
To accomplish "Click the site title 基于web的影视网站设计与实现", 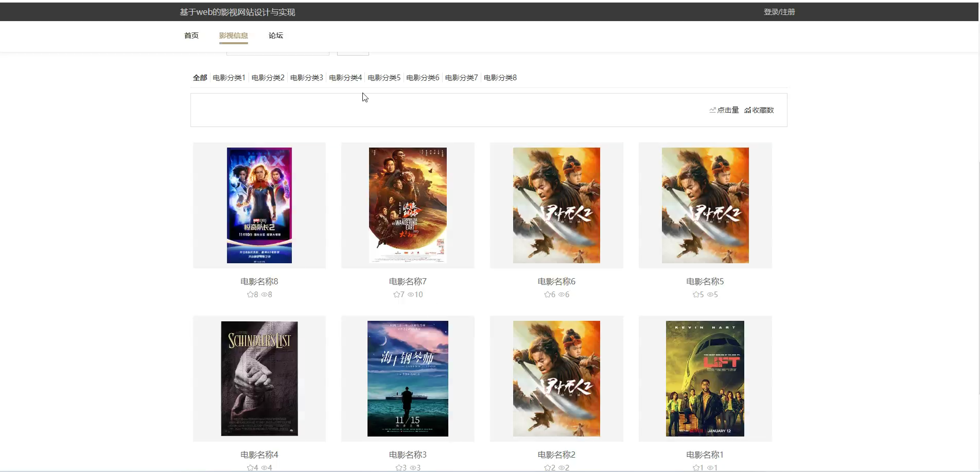I will (237, 12).
